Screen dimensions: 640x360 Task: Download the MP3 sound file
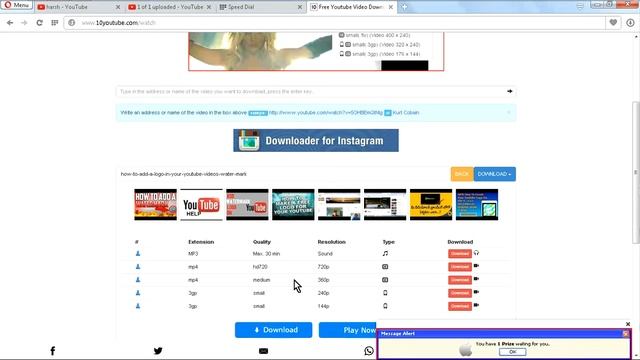pos(460,254)
